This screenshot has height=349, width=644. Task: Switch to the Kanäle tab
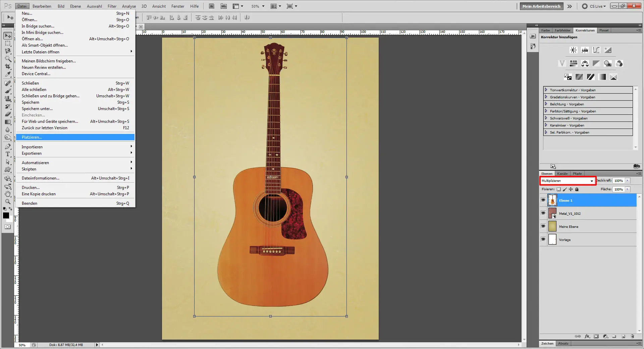coord(562,173)
